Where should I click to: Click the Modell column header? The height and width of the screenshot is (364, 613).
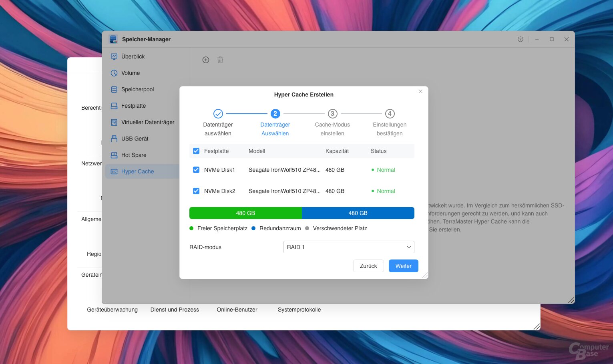[257, 151]
